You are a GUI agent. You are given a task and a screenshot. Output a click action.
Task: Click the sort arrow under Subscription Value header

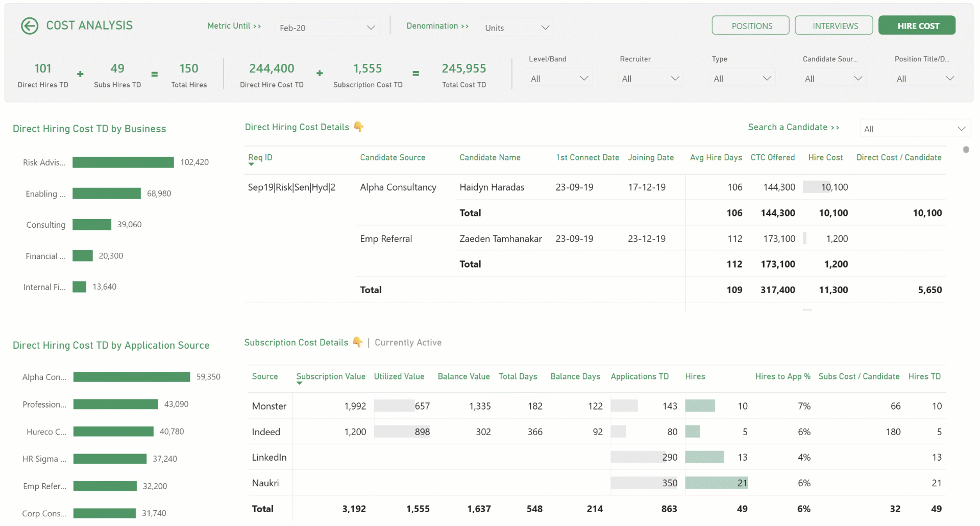pyautogui.click(x=299, y=383)
